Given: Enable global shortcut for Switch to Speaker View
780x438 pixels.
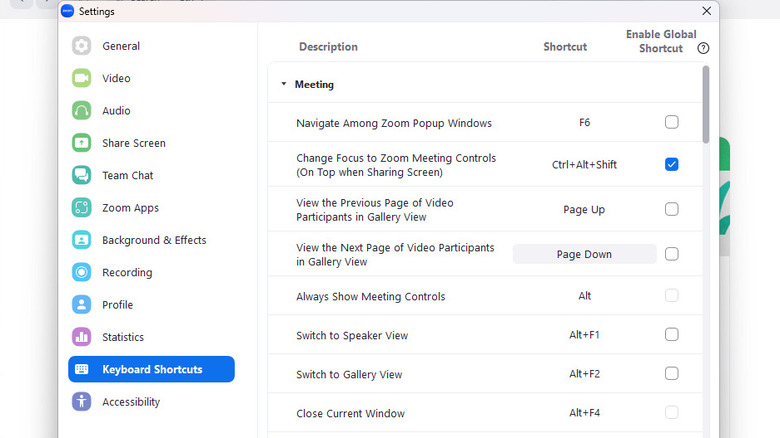Looking at the screenshot, I should [x=671, y=334].
